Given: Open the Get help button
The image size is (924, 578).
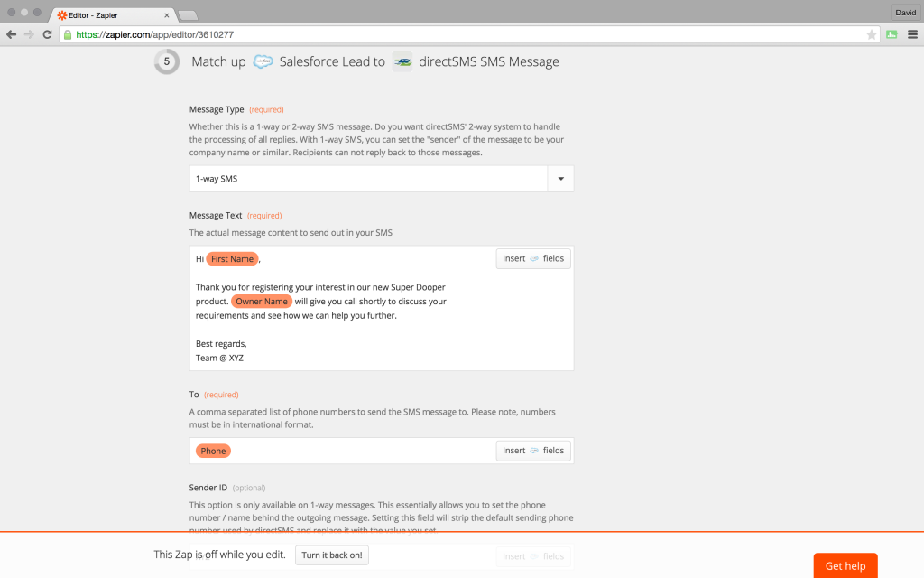Looking at the screenshot, I should 845,565.
